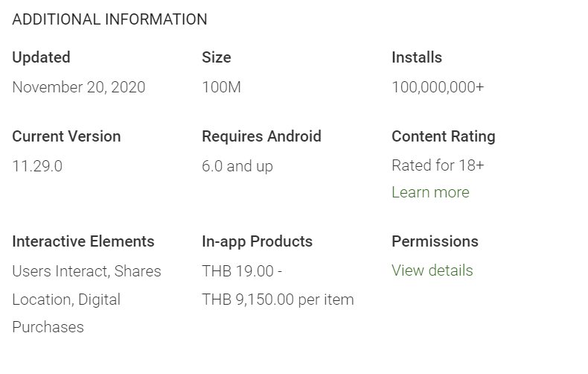Click the Users Interact, Shares text
The image size is (588, 374).
[86, 271]
